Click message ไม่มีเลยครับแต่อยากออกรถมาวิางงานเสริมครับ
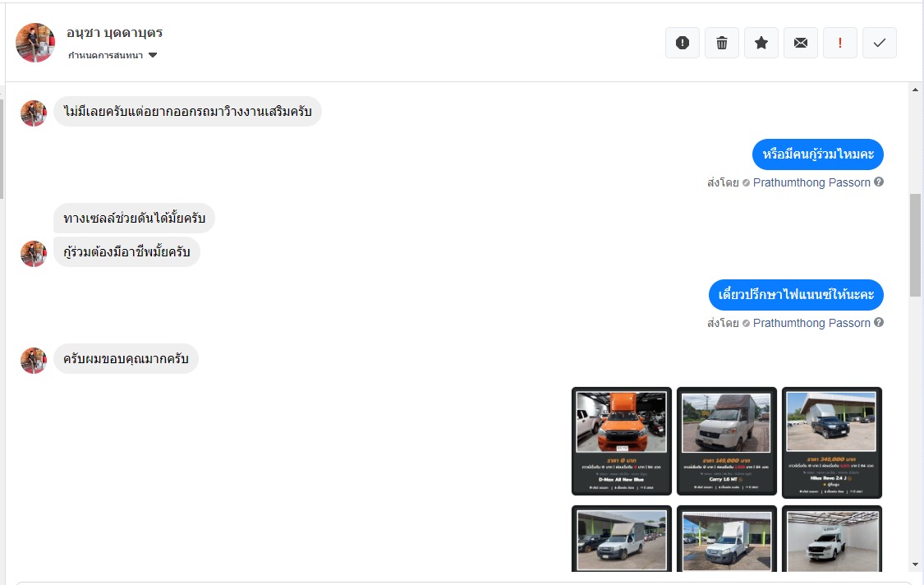Image resolution: width=924 pixels, height=585 pixels. (187, 112)
